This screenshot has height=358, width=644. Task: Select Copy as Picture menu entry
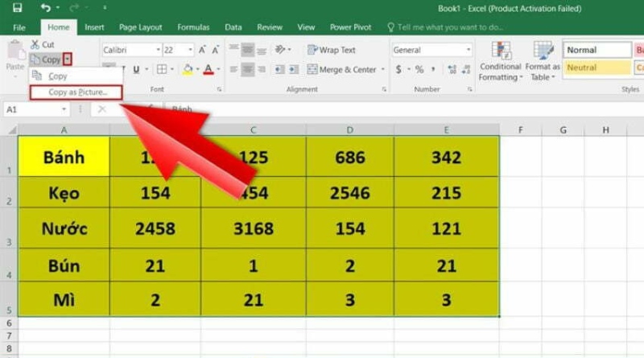point(77,93)
